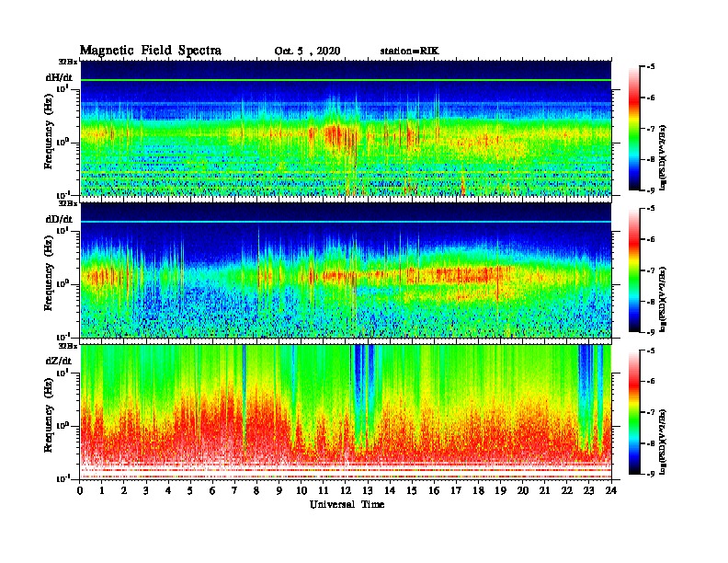Click the cyan horizontal line in dD/dt plot
728x563 pixels.
click(346, 222)
